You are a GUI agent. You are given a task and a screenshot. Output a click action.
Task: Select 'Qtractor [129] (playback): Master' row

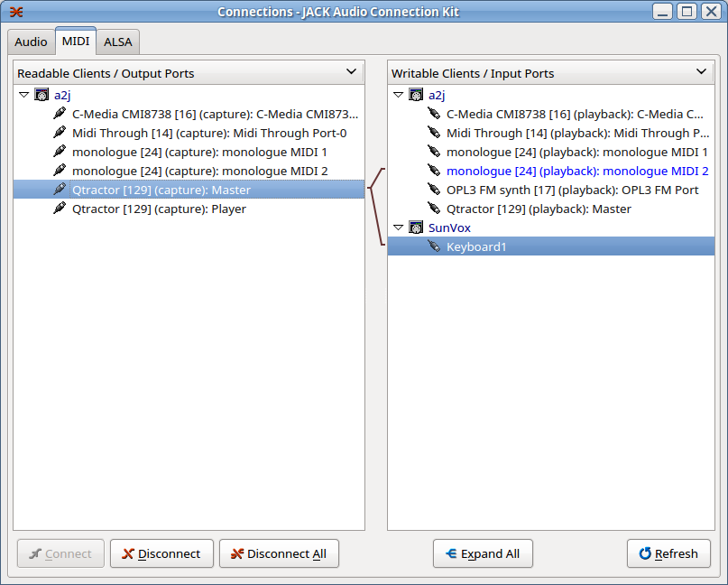[551, 209]
